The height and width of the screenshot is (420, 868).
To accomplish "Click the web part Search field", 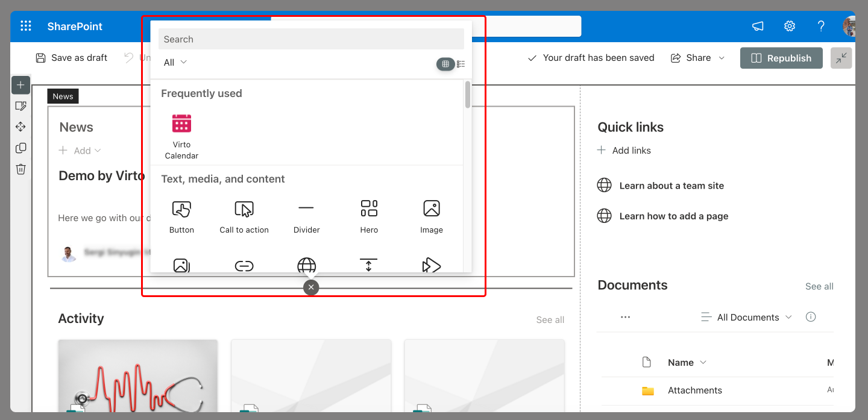I will click(311, 39).
